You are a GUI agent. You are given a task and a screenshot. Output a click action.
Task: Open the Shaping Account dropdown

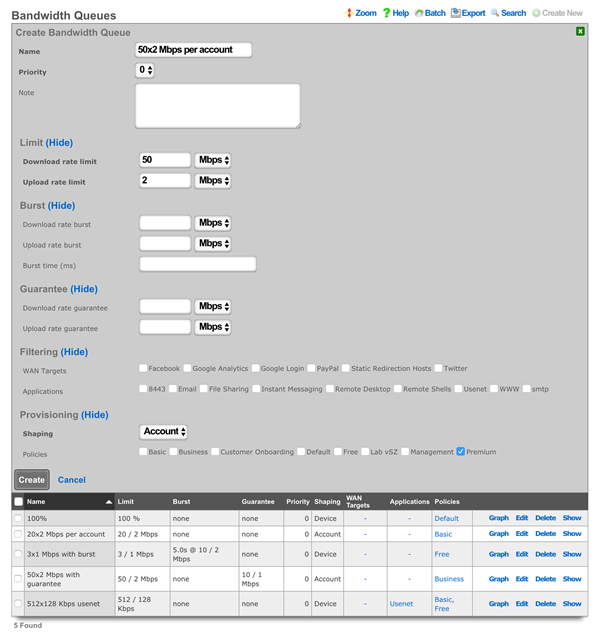tap(163, 431)
